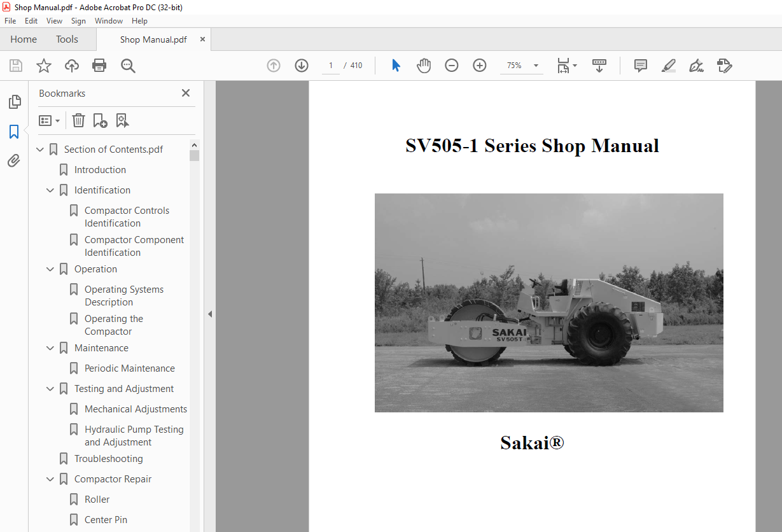
Task: Collapse the Compactor Repair bookmark group
Action: pyautogui.click(x=50, y=479)
